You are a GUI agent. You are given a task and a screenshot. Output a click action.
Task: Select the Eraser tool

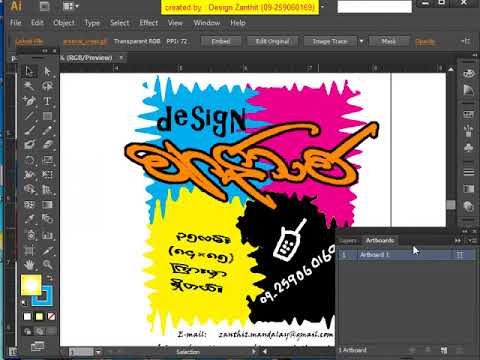[x=47, y=145]
